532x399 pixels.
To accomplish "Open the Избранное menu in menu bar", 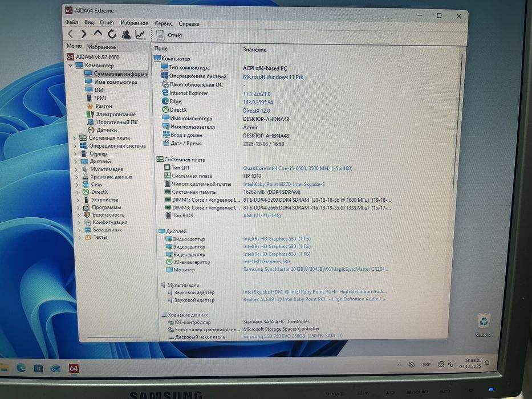I will pos(135,23).
